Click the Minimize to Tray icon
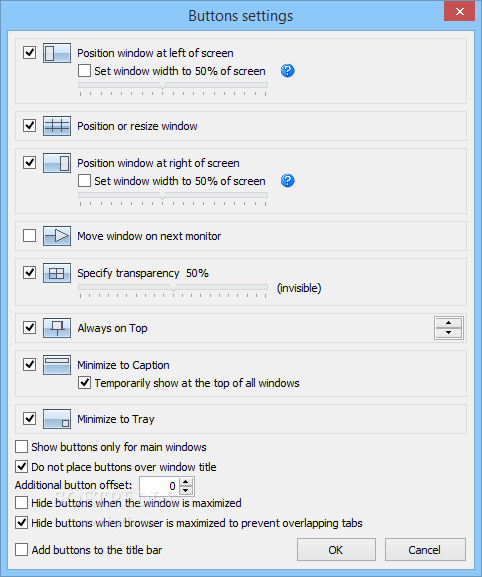Viewport: 482px width, 577px height. point(57,419)
